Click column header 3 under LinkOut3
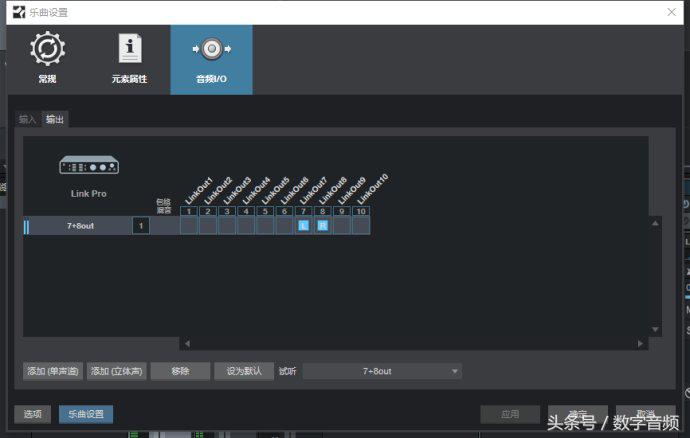 (227, 211)
